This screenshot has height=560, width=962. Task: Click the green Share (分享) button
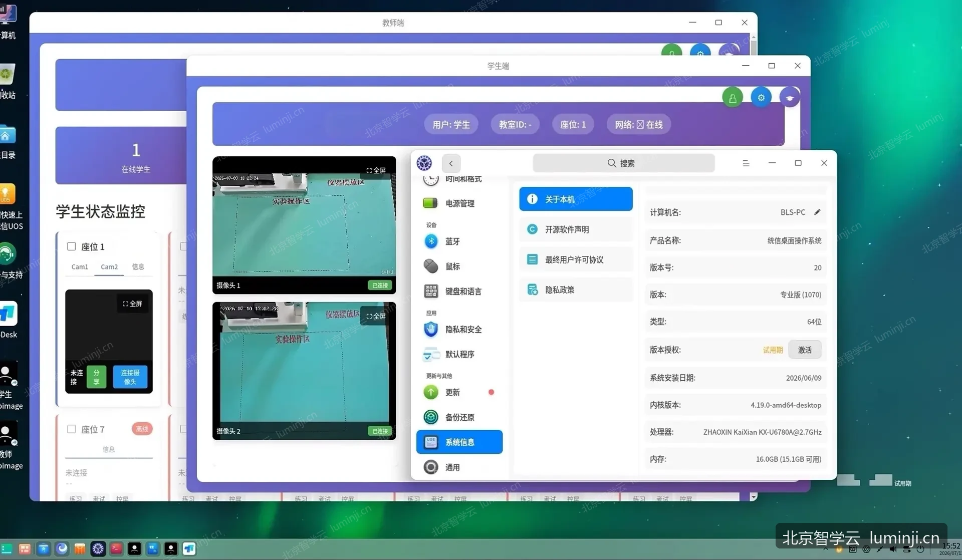click(x=96, y=377)
